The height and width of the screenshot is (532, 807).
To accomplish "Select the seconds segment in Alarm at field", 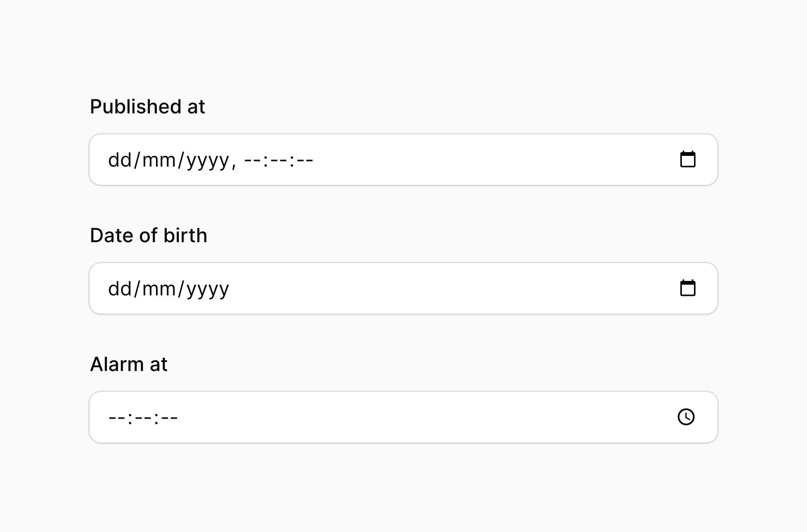I will [169, 417].
